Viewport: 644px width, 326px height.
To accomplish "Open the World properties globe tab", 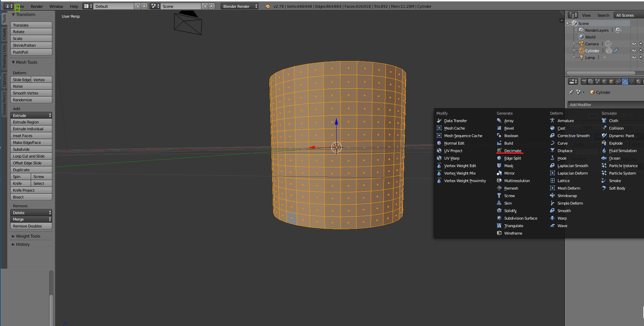I will pos(605,82).
